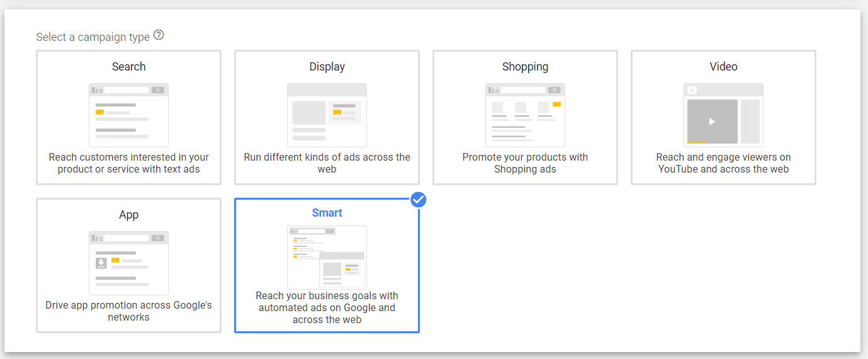Click the help icon beside Select a campaign type
Viewport: 868px width, 359px height.
pos(159,36)
